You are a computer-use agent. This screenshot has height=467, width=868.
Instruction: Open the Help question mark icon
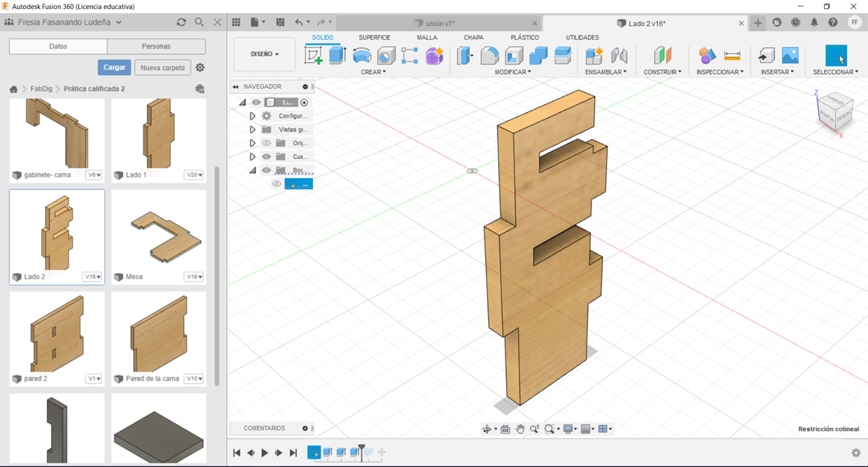[833, 22]
